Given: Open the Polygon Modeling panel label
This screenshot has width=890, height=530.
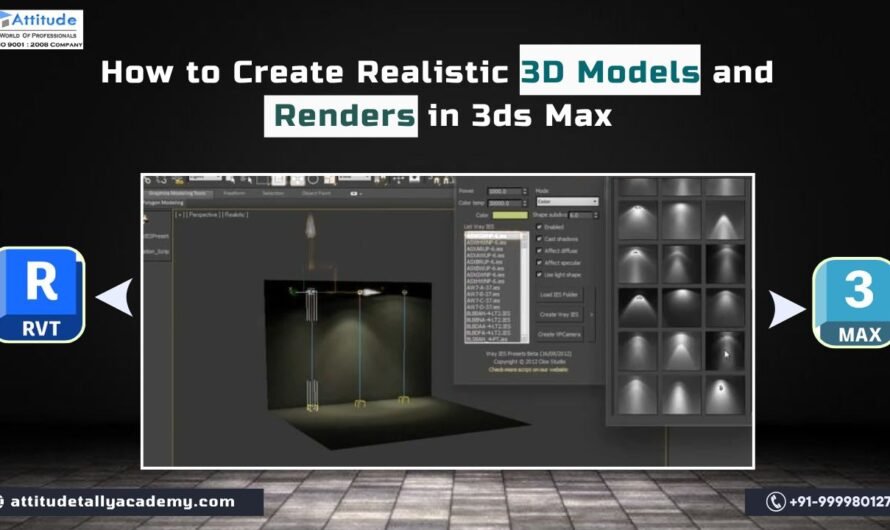Looking at the screenshot, I should [163, 203].
